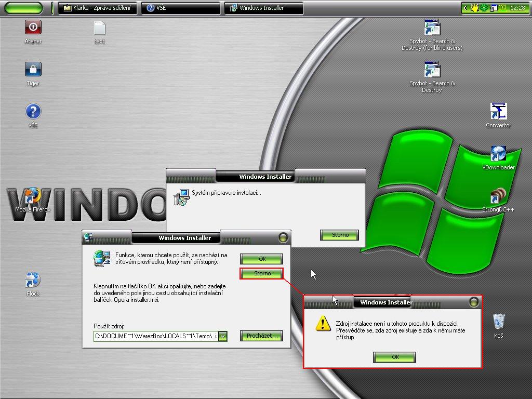Select the regular Spybot - Search & Destroy shortcut

point(432,70)
